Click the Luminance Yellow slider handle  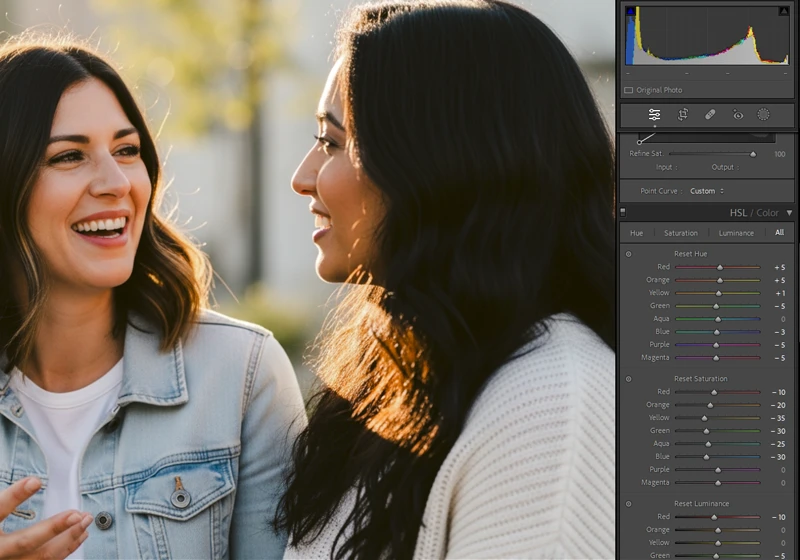pos(718,543)
